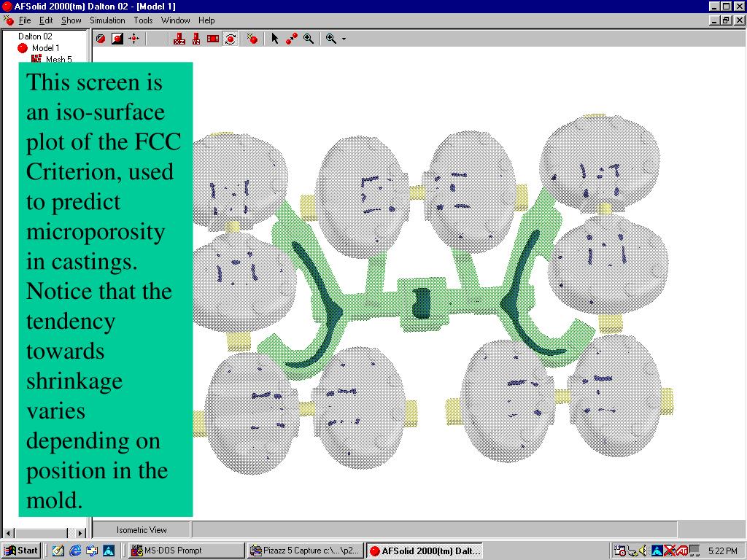Click the new model sparkle icon
The height and width of the screenshot is (560, 747).
coord(252,39)
